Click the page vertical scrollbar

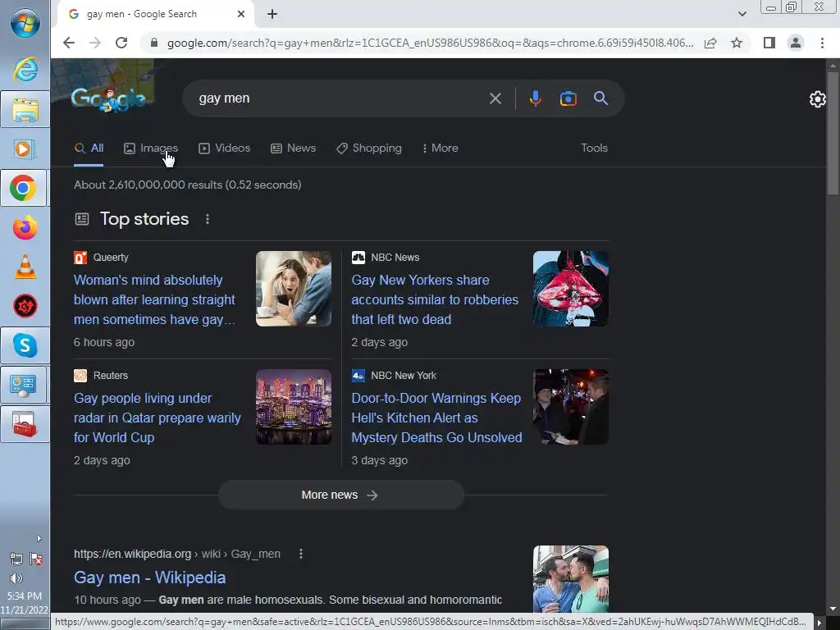832,134
